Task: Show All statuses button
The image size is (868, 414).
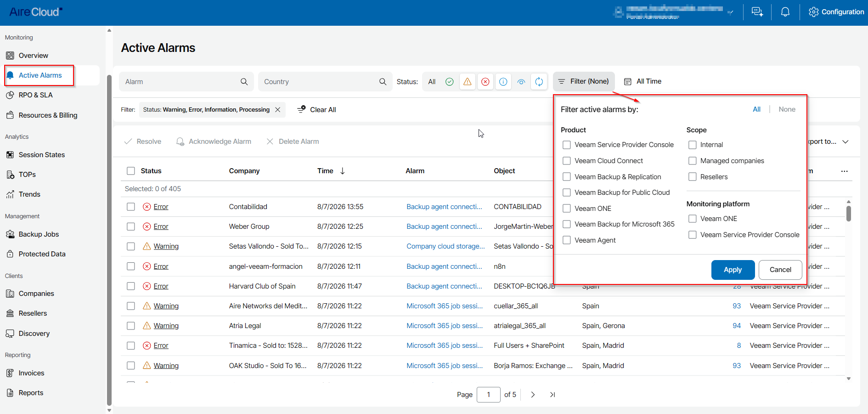Action: 432,82
